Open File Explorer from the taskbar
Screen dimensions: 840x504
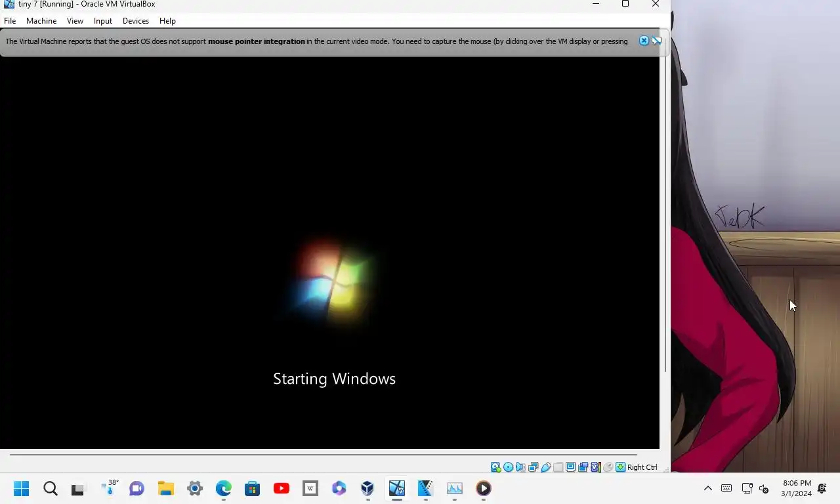165,488
